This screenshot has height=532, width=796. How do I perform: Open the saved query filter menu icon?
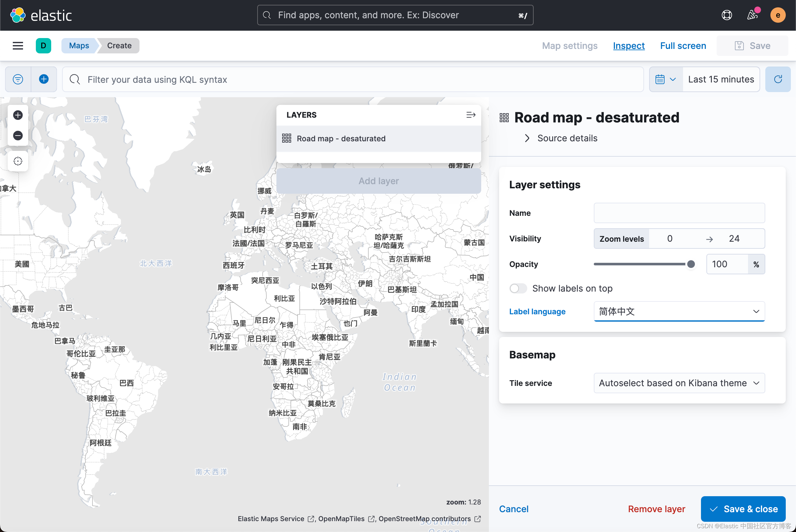pyautogui.click(x=18, y=79)
